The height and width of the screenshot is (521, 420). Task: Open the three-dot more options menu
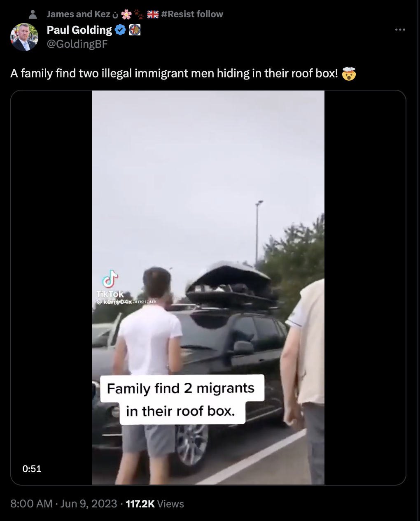coord(400,30)
